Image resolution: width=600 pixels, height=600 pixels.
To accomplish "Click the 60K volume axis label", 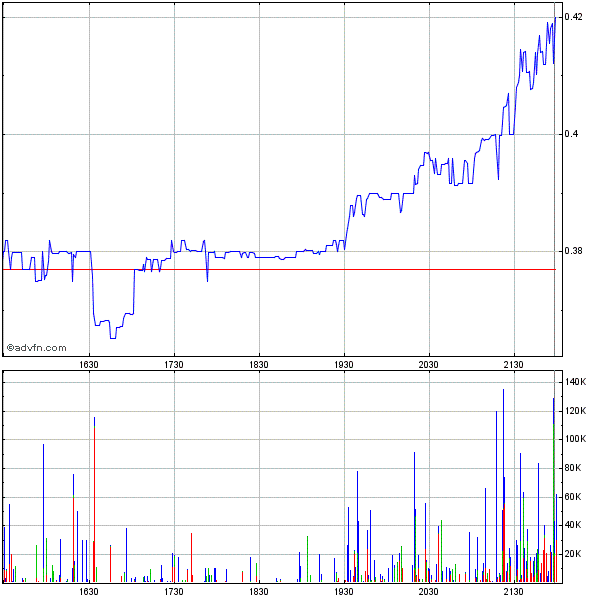I will (x=573, y=497).
